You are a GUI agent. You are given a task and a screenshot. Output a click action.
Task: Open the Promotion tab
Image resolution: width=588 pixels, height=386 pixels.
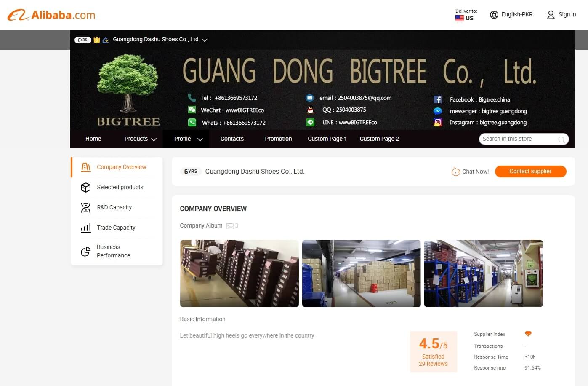tap(278, 139)
